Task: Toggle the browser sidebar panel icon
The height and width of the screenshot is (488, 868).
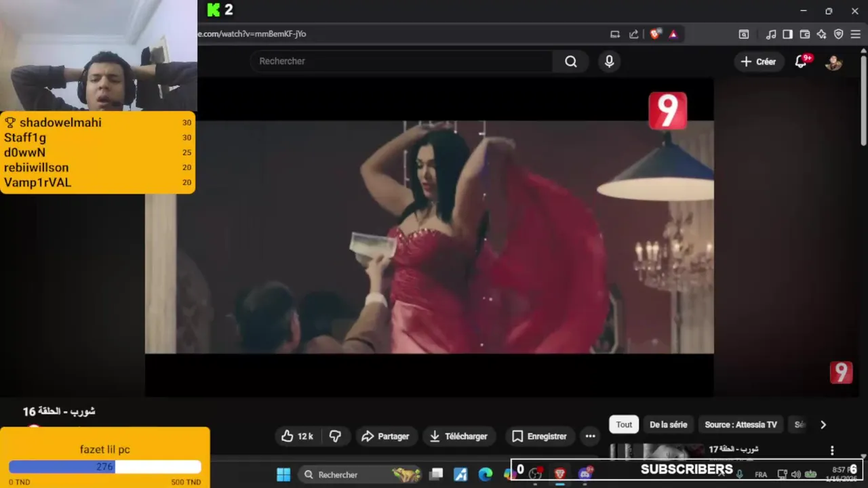Action: point(787,34)
